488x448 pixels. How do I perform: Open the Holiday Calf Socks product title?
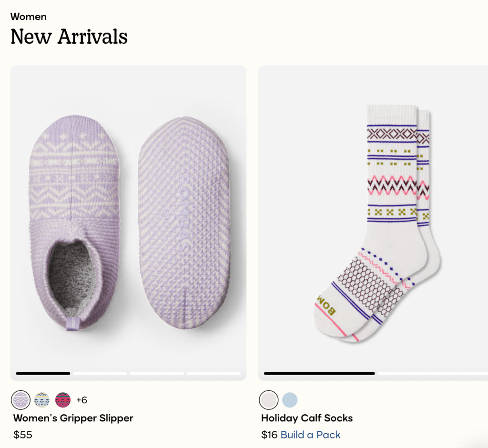point(307,418)
